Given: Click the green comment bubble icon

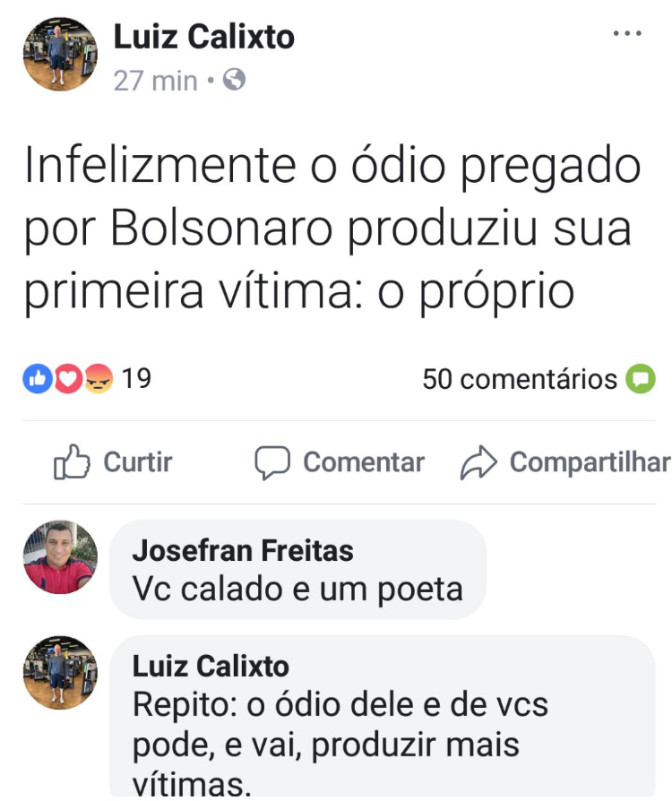Looking at the screenshot, I should (x=641, y=378).
